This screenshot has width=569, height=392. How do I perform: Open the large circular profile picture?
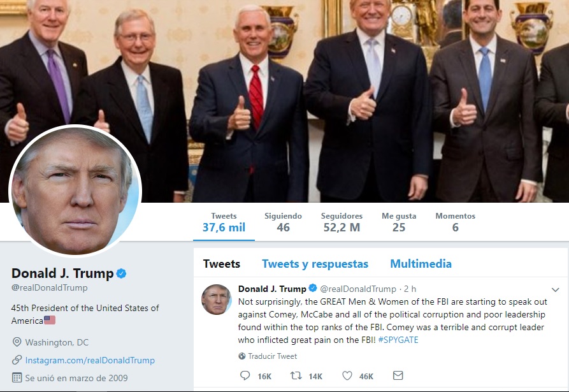pyautogui.click(x=75, y=191)
